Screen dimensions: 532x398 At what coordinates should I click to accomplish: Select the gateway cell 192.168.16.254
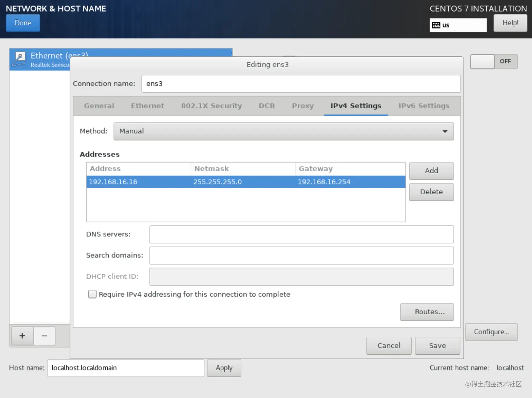(324, 182)
